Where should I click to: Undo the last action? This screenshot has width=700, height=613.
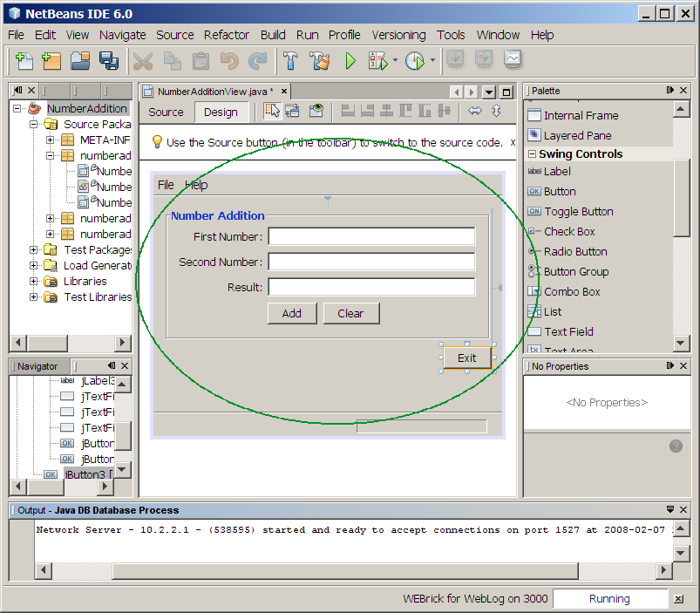tap(229, 61)
